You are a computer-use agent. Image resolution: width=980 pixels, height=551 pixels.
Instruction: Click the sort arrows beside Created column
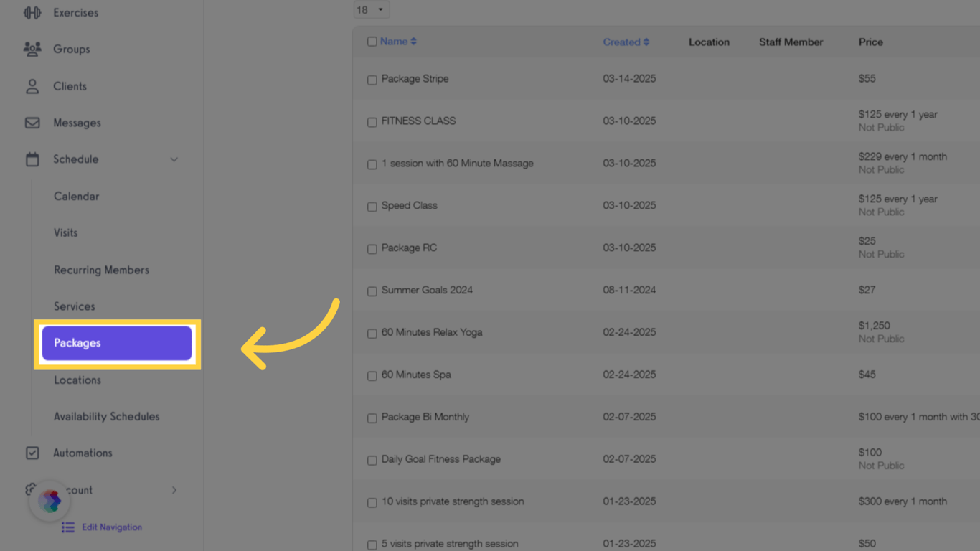tap(646, 42)
